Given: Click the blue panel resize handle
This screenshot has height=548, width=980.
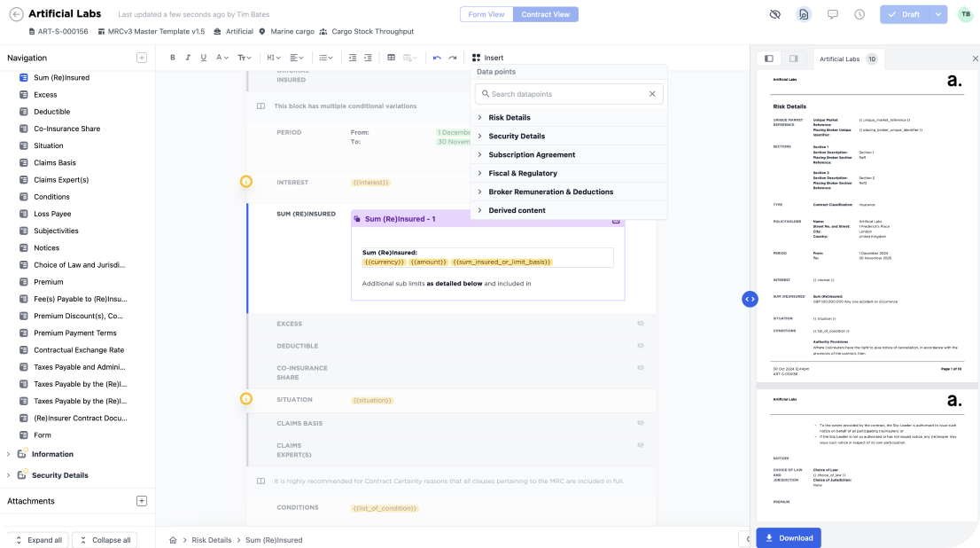Looking at the screenshot, I should [x=750, y=299].
